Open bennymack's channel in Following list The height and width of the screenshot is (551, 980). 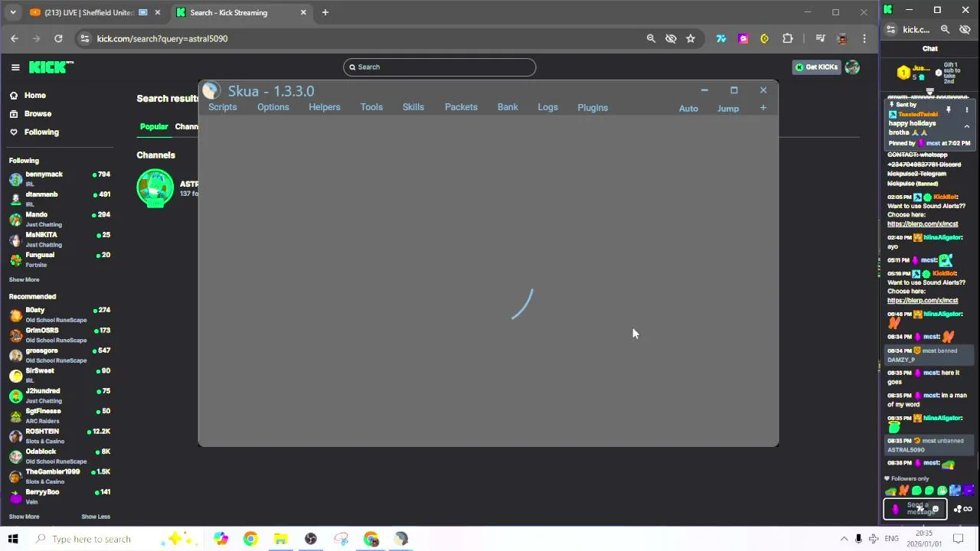point(60,178)
